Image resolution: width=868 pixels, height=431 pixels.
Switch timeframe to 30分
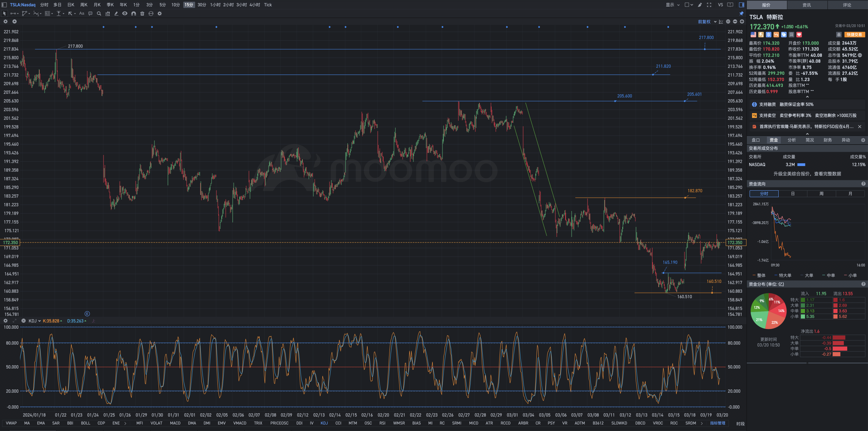(202, 5)
